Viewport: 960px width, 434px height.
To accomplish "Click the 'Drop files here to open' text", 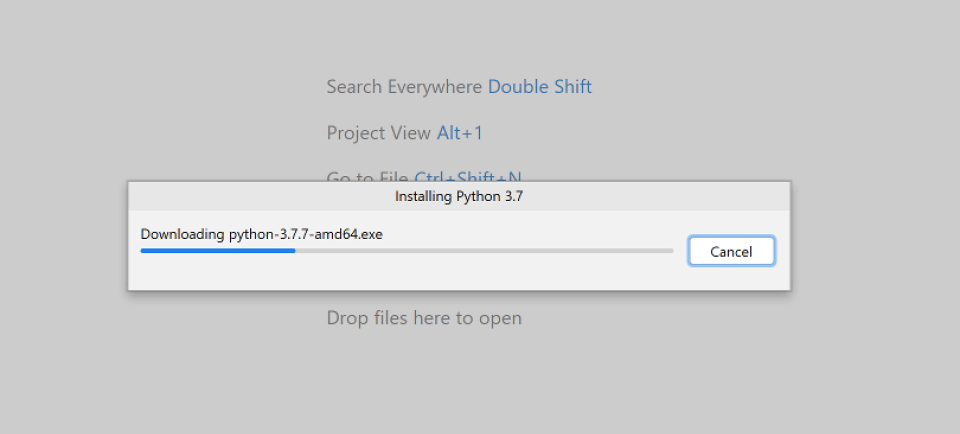I will 424,318.
